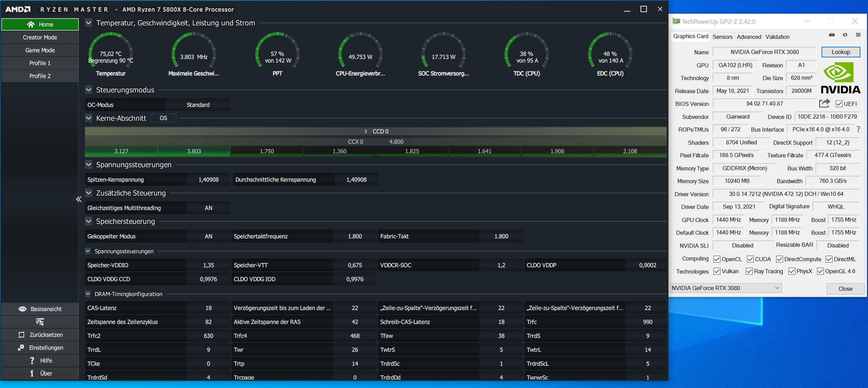The width and height of the screenshot is (868, 388).
Task: Toggle the UEFI checkbox
Action: click(x=839, y=104)
